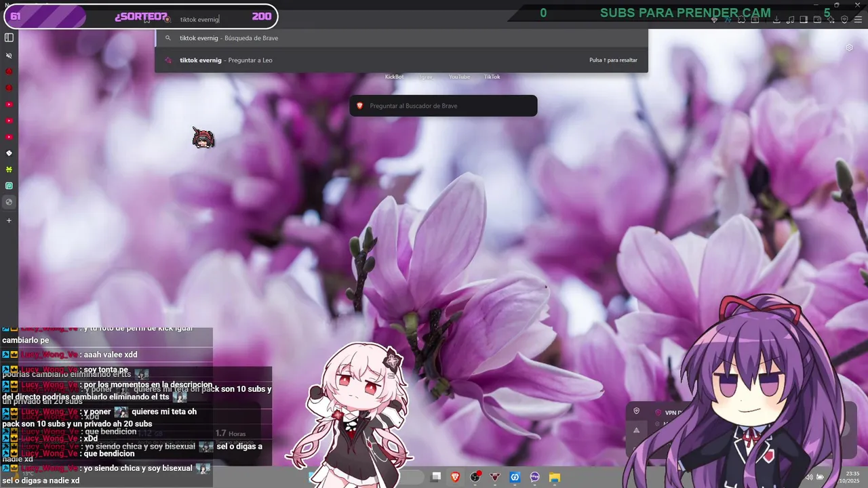Open the YouTube shortcut tile
The image size is (868, 488).
(459, 77)
